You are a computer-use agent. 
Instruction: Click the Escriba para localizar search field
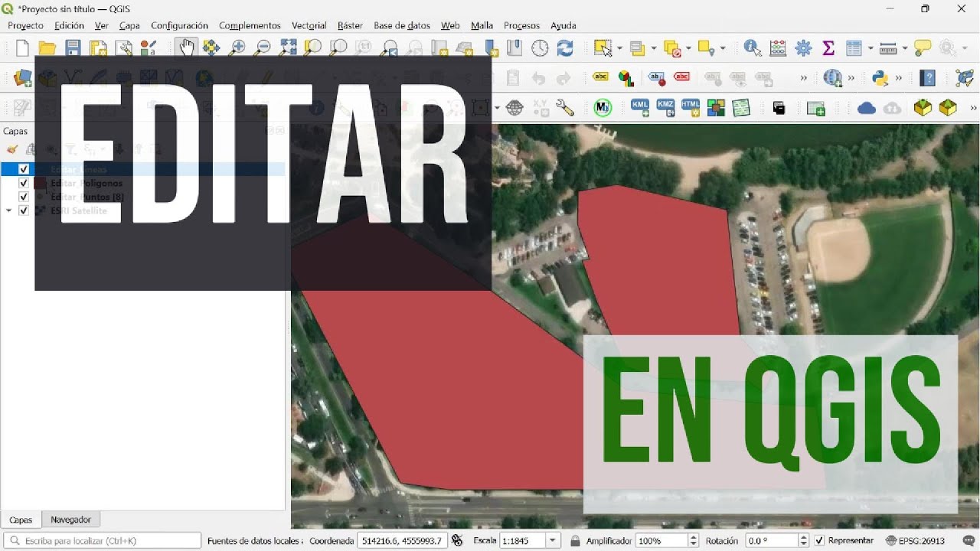(x=103, y=540)
